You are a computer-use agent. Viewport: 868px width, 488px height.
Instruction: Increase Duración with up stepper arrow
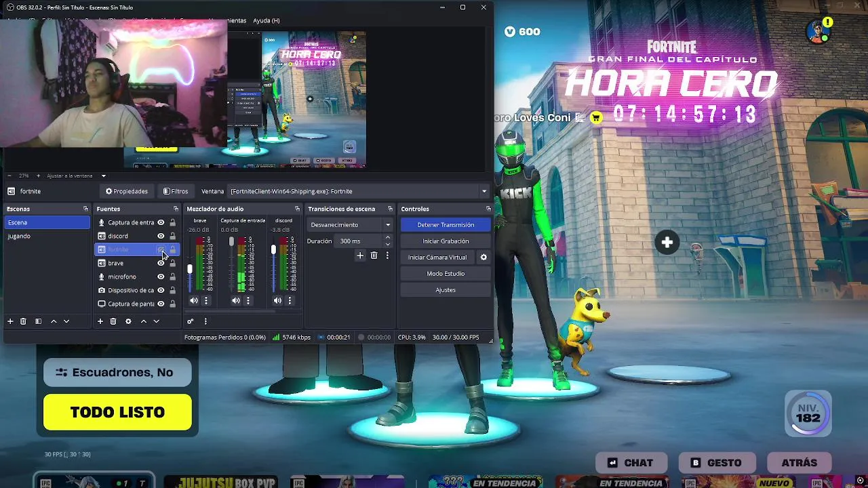pos(387,238)
